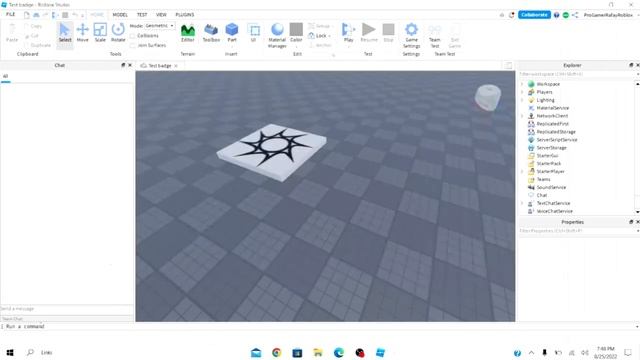Select ServerScriptService in Explorer

point(557,140)
